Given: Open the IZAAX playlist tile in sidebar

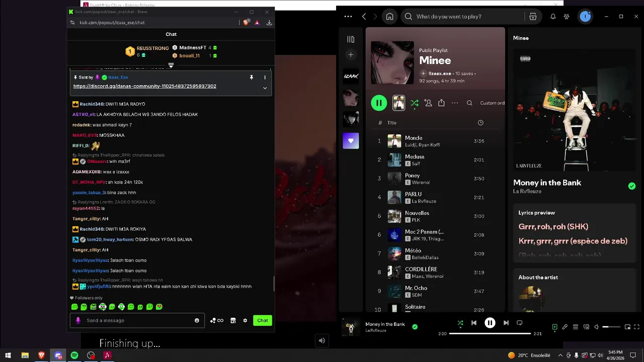Looking at the screenshot, I should tap(351, 76).
